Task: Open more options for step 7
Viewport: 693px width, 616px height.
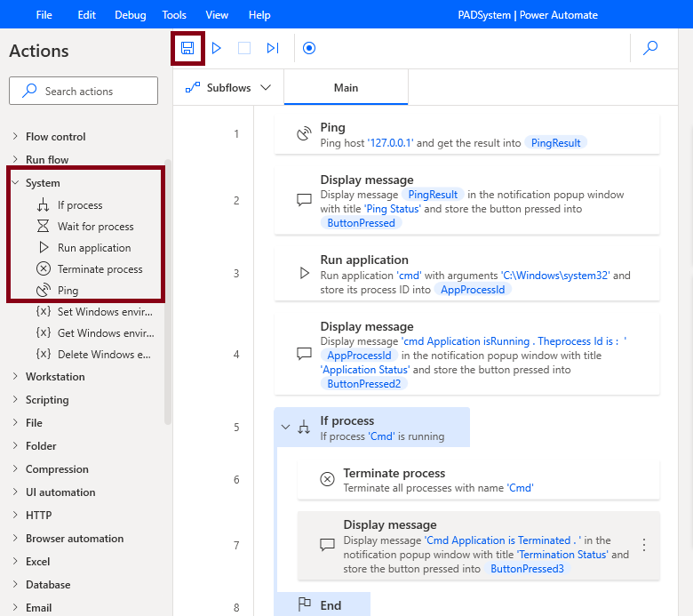Action: click(x=644, y=545)
